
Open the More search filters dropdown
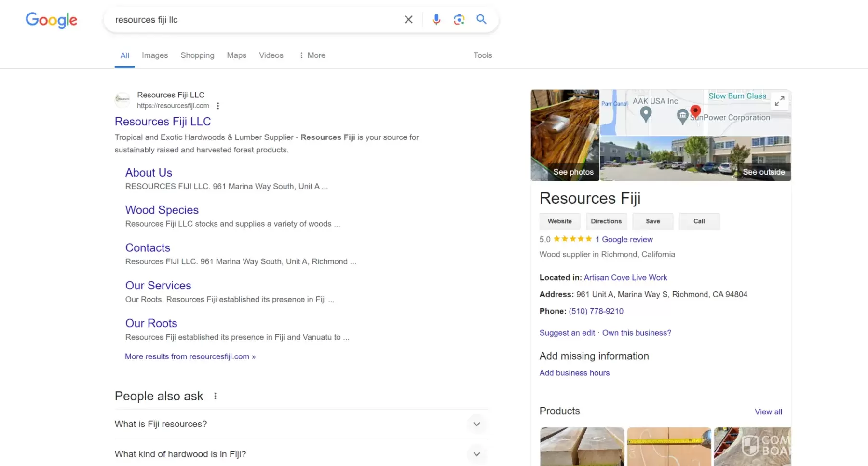tap(312, 55)
